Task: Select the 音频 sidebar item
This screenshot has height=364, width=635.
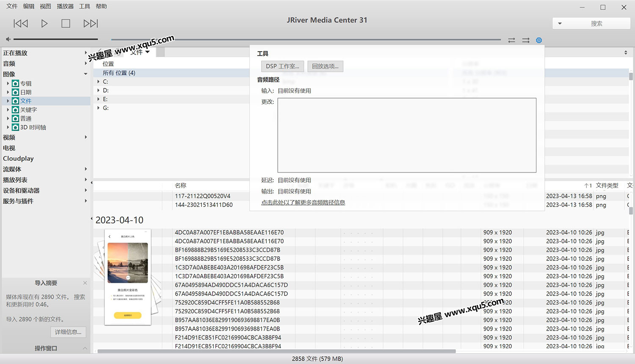Action: point(9,63)
